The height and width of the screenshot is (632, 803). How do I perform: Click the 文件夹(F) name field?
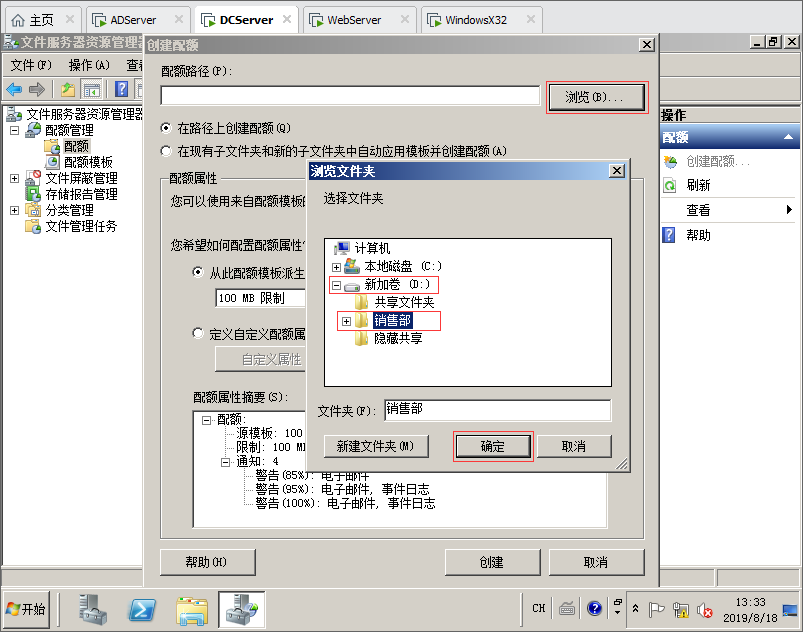click(x=497, y=410)
